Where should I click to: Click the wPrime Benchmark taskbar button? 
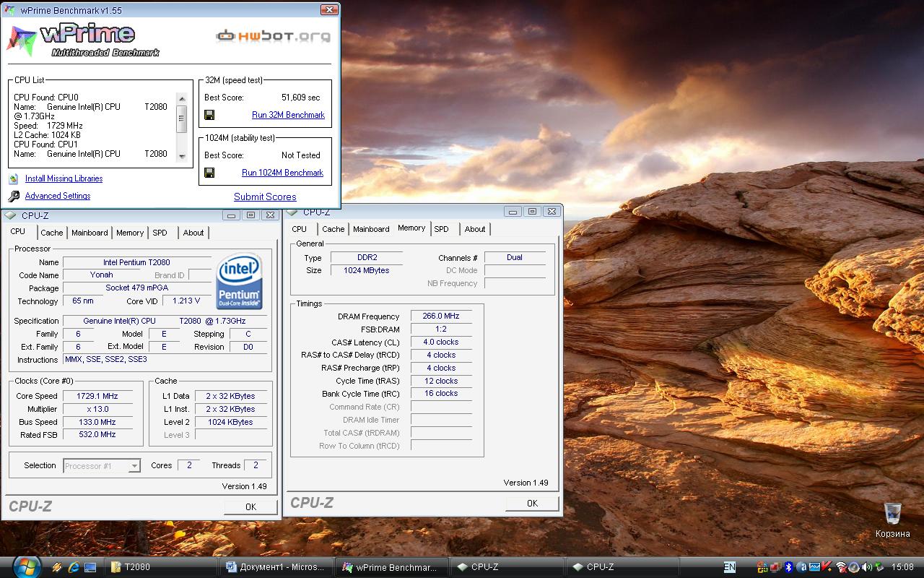tap(392, 567)
